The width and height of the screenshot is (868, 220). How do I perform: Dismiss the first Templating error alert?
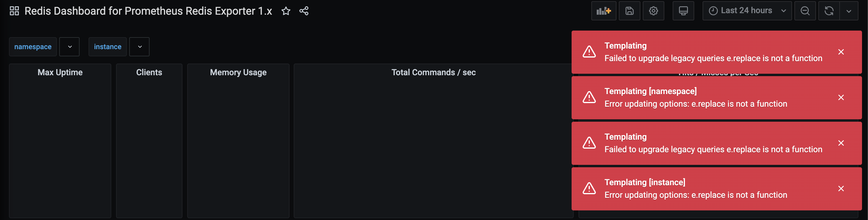841,52
